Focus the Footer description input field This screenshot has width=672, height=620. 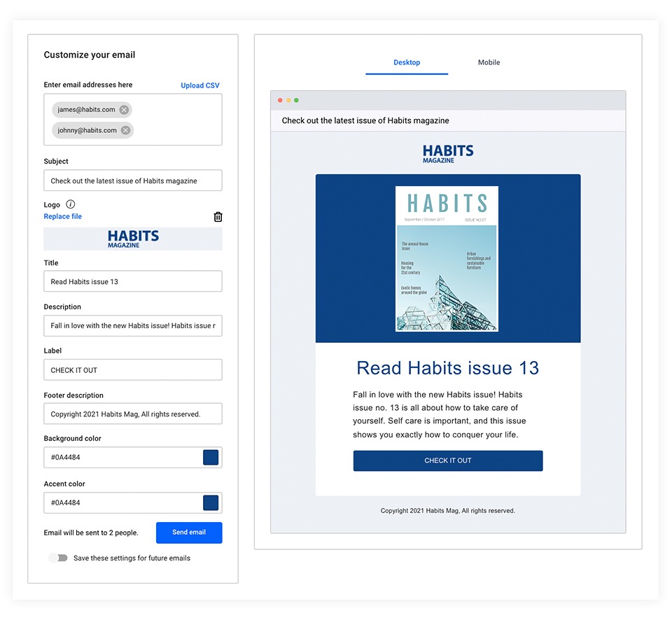click(133, 414)
